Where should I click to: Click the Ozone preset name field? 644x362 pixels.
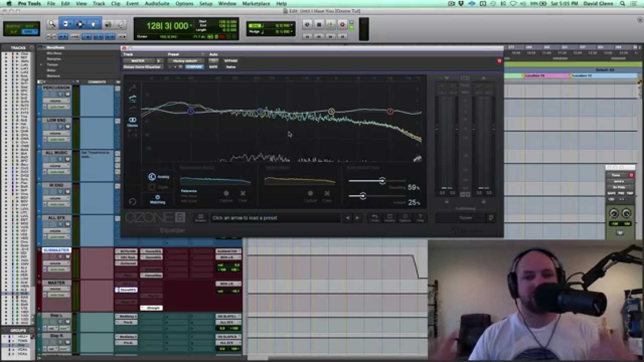275,218
